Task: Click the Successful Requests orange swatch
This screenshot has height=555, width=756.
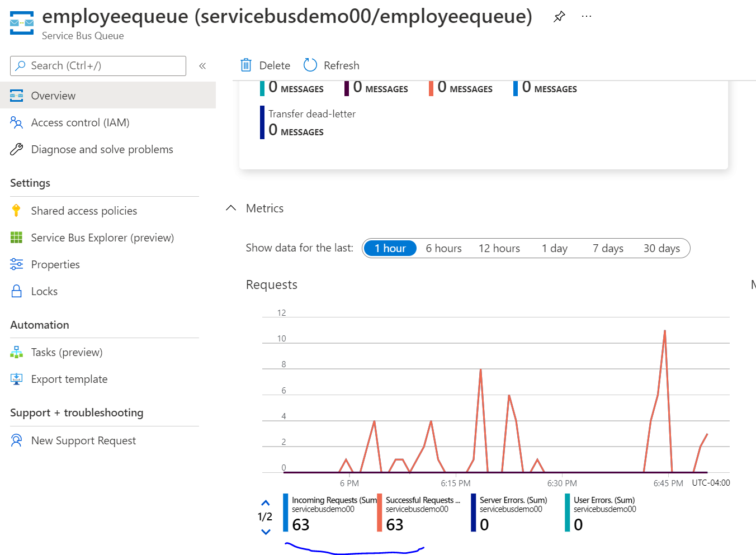Action: (380, 513)
